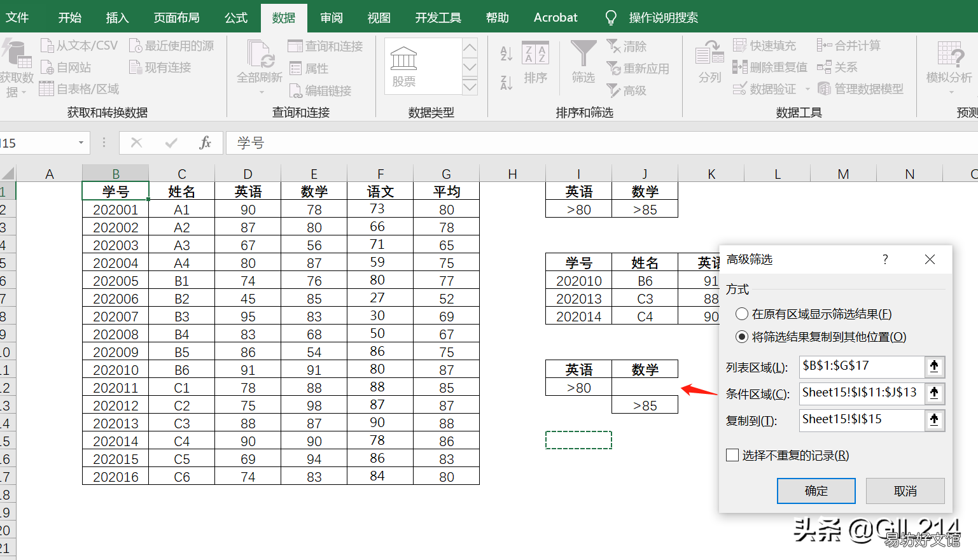Click From Table/Range (自表格/区域) icon
Viewport: 978px width, 560px height.
point(46,89)
